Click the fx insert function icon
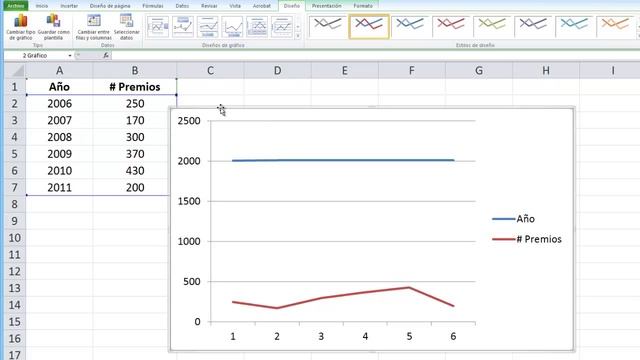 pyautogui.click(x=106, y=55)
